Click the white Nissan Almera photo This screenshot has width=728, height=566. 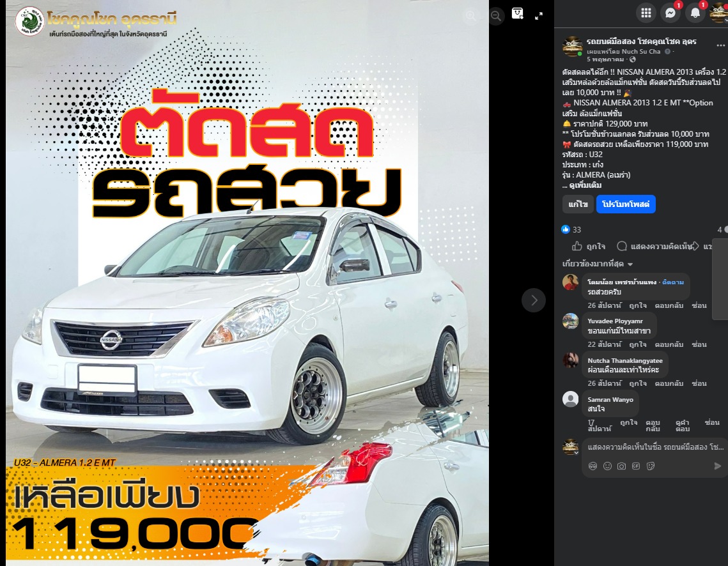(247, 283)
